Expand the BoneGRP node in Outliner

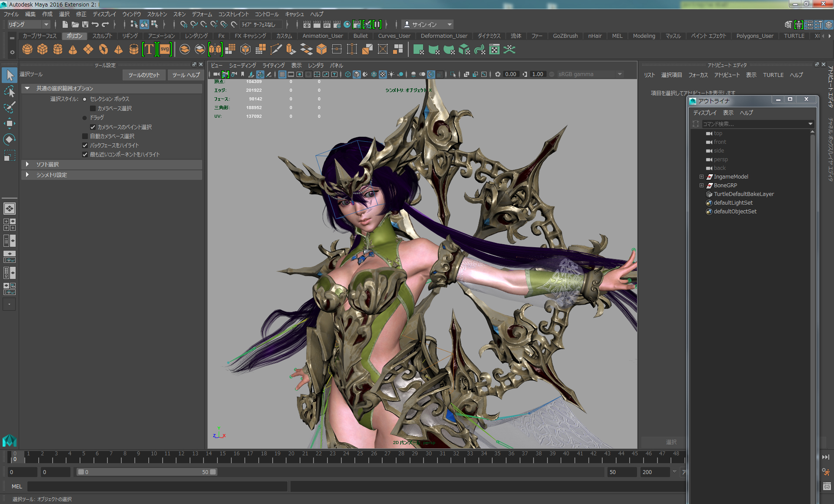click(x=701, y=186)
